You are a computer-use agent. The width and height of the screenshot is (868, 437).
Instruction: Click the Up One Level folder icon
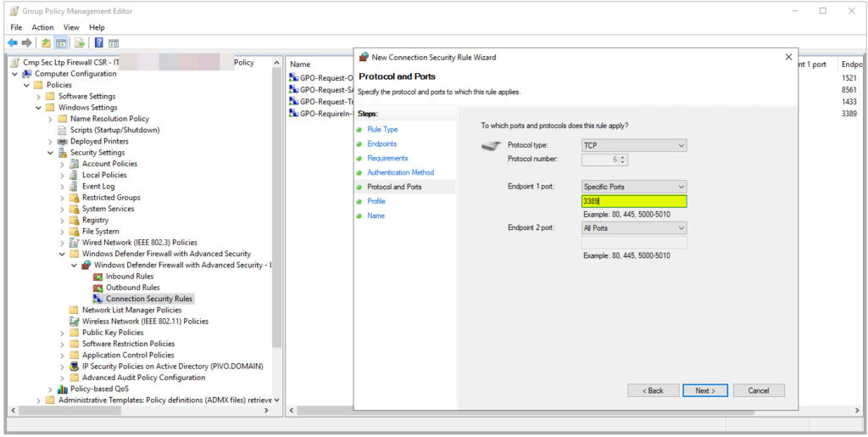[x=46, y=43]
